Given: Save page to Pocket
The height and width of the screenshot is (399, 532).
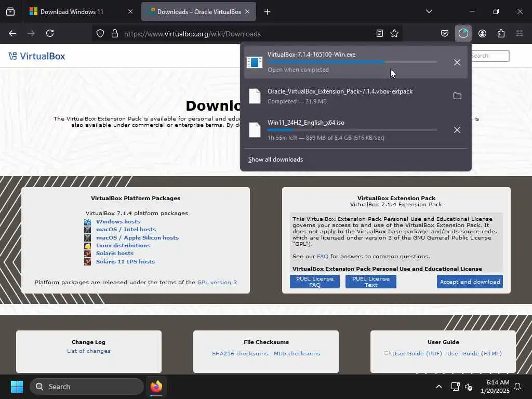Looking at the screenshot, I should (445, 34).
